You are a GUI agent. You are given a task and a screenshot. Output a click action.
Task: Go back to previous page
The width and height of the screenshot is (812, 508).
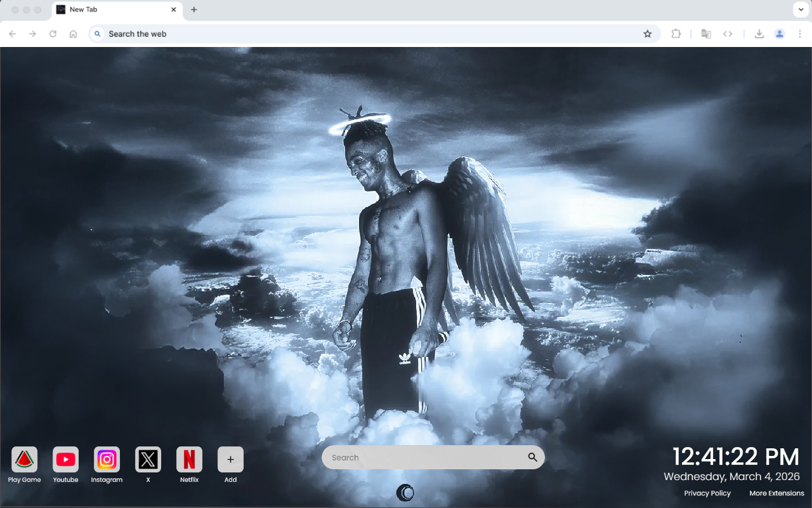(x=13, y=34)
